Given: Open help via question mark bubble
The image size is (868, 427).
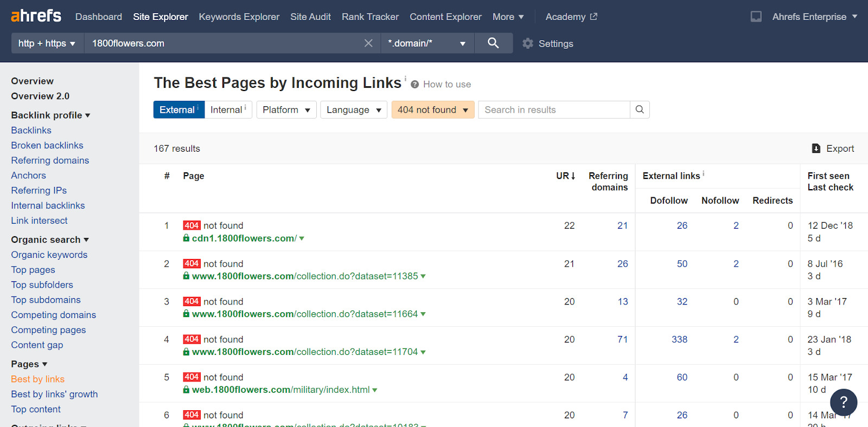Looking at the screenshot, I should [843, 403].
